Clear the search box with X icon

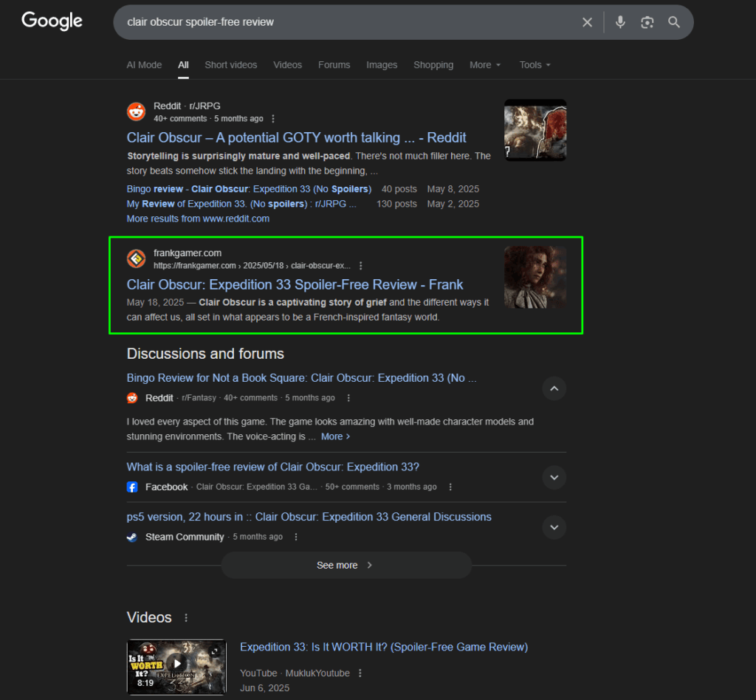click(x=587, y=22)
